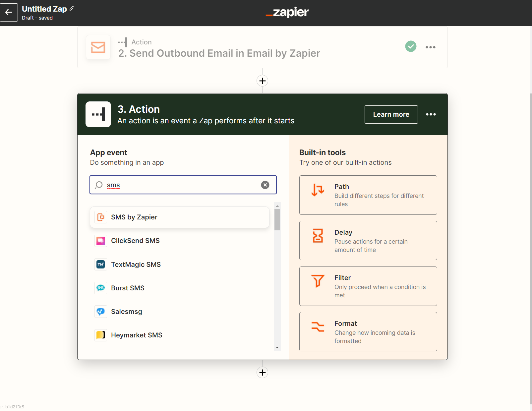Choose SMS by Zapier from results
This screenshot has width=532, height=411.
tap(180, 217)
